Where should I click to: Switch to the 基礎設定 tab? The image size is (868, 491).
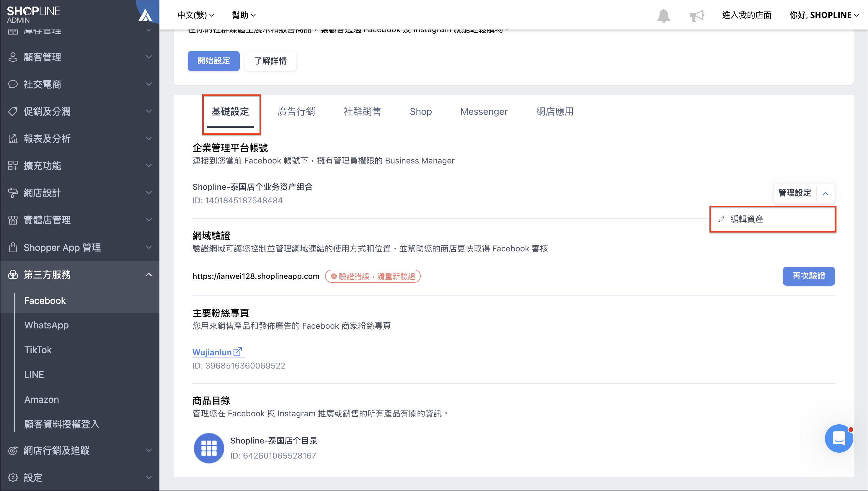(230, 112)
